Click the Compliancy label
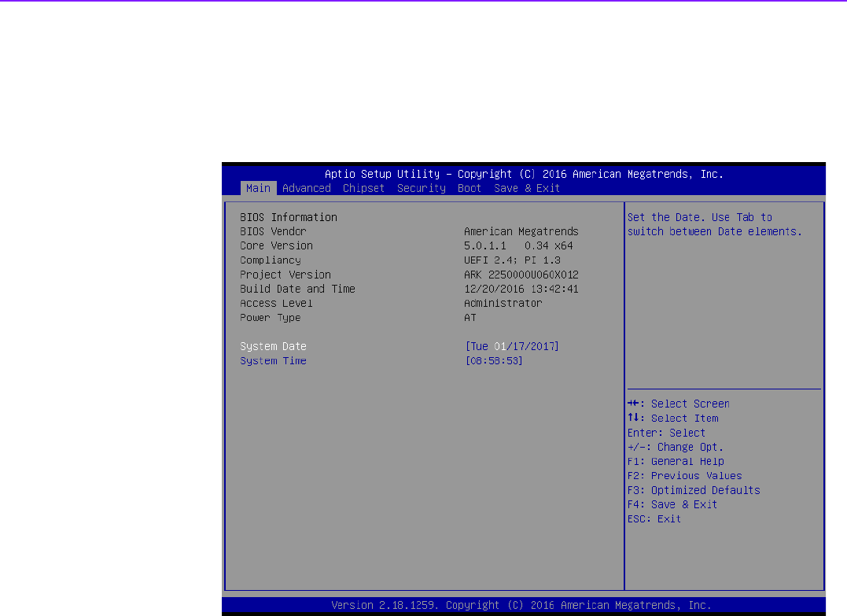 pyautogui.click(x=271, y=260)
